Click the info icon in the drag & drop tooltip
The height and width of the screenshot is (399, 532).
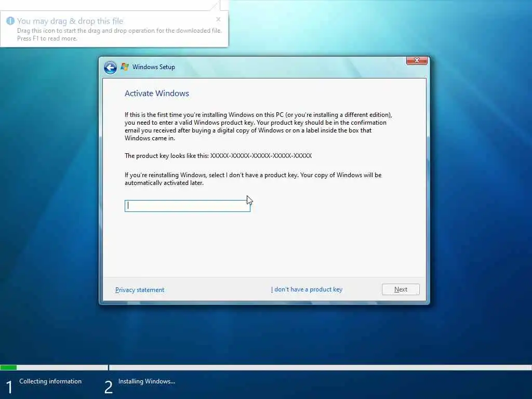(10, 21)
